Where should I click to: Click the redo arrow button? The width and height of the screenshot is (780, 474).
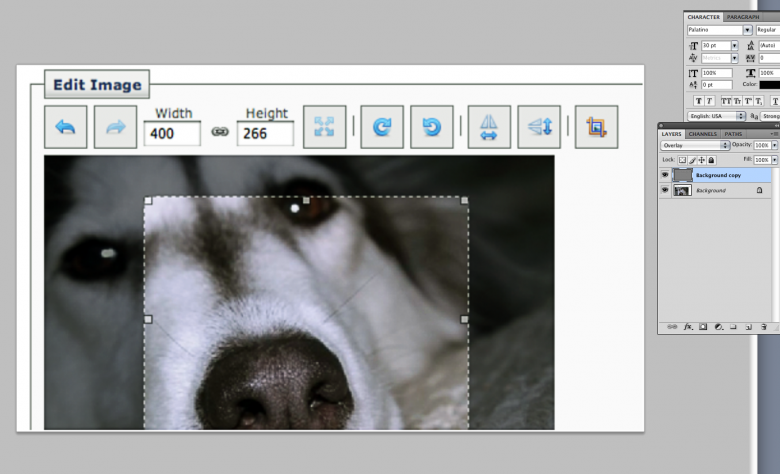115,127
